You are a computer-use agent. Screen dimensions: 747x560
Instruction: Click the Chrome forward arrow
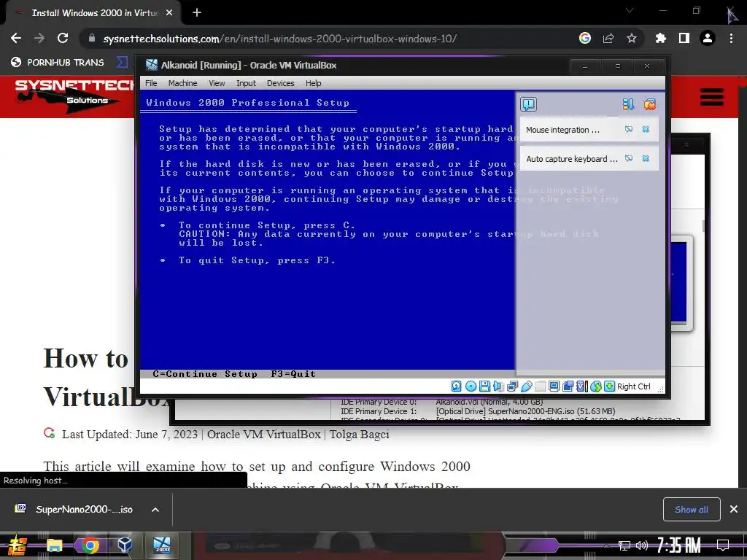[x=39, y=38]
